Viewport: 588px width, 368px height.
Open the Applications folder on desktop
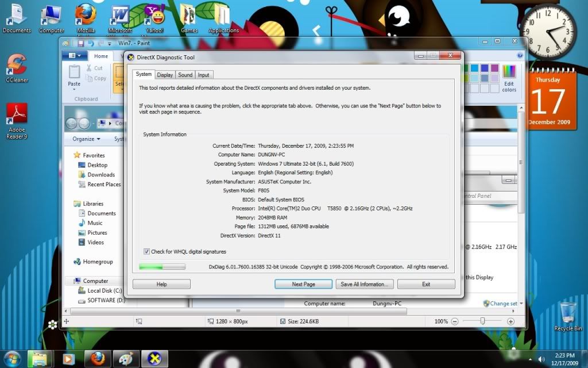pyautogui.click(x=223, y=18)
